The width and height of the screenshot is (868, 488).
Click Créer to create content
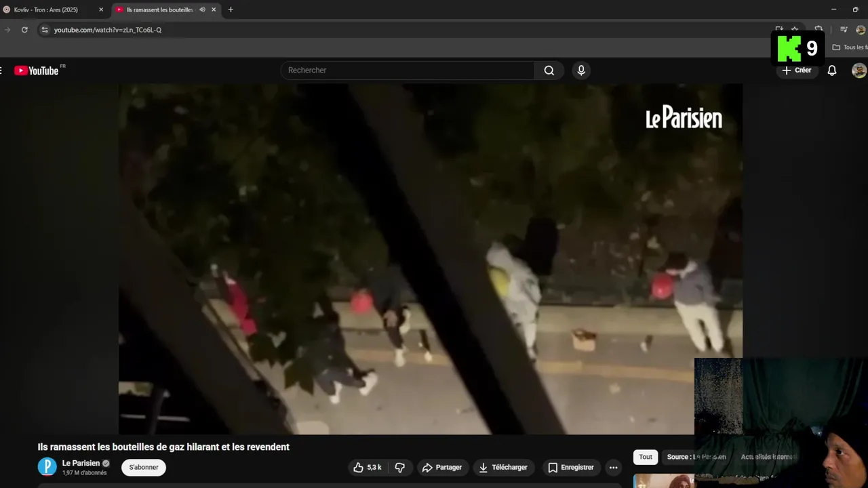coord(797,70)
